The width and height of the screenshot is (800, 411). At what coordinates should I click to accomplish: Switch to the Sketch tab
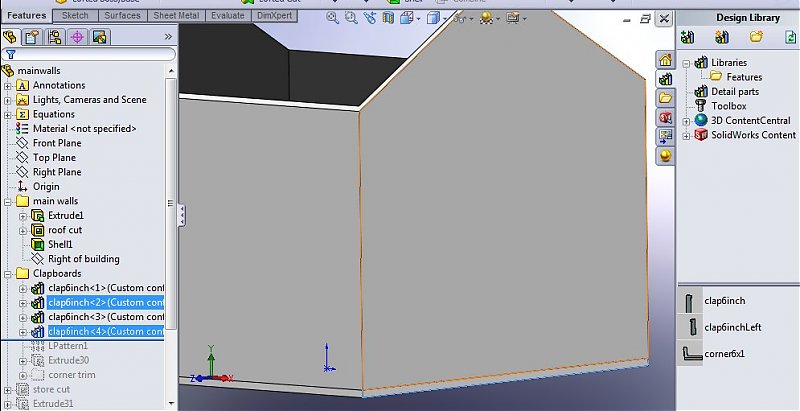point(75,15)
